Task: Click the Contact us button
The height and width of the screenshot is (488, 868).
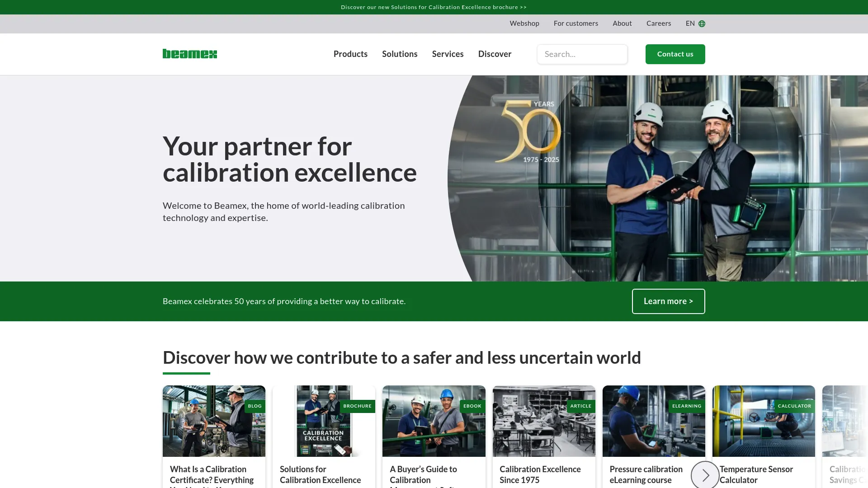Action: (675, 54)
